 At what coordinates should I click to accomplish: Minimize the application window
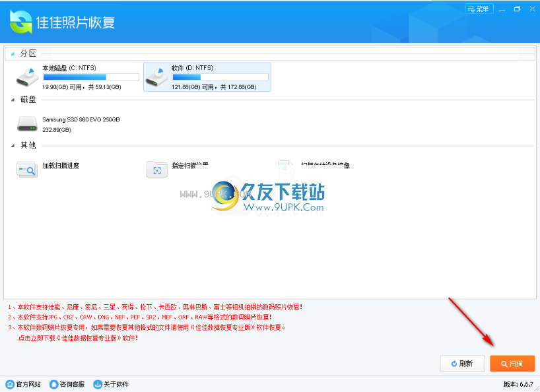[x=502, y=9]
